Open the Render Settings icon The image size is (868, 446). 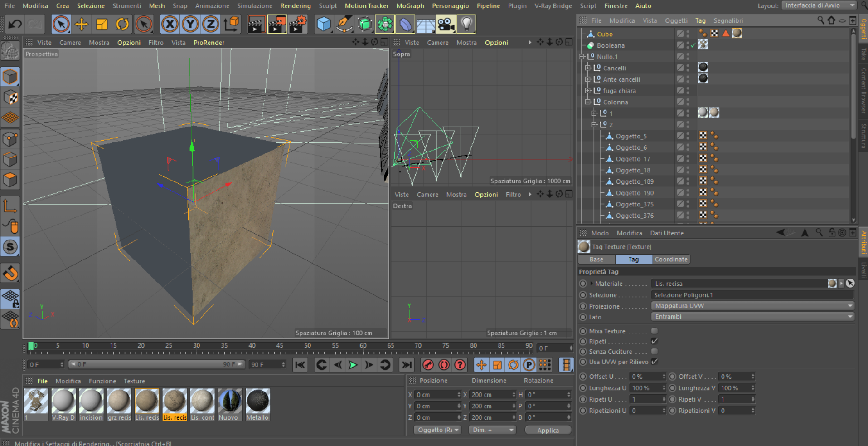point(298,24)
